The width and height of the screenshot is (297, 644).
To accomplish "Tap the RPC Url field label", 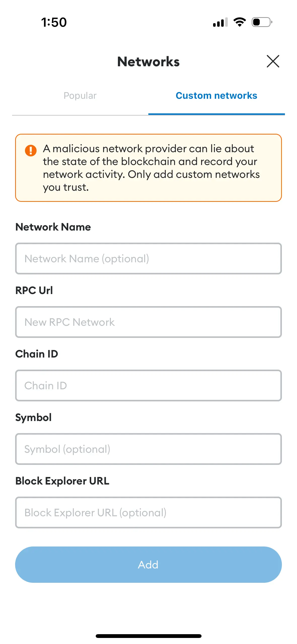I will coord(34,291).
